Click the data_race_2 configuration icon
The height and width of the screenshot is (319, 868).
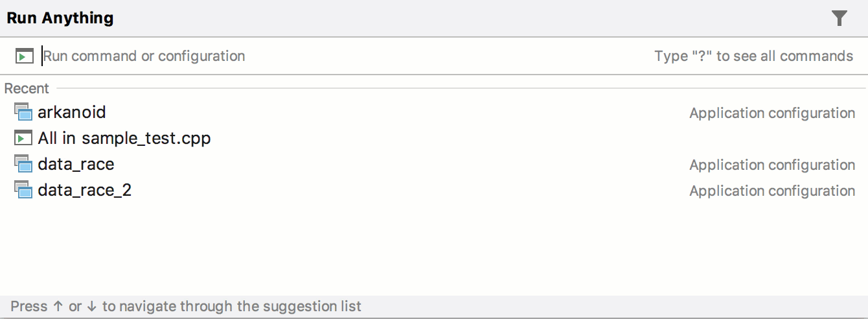click(23, 190)
